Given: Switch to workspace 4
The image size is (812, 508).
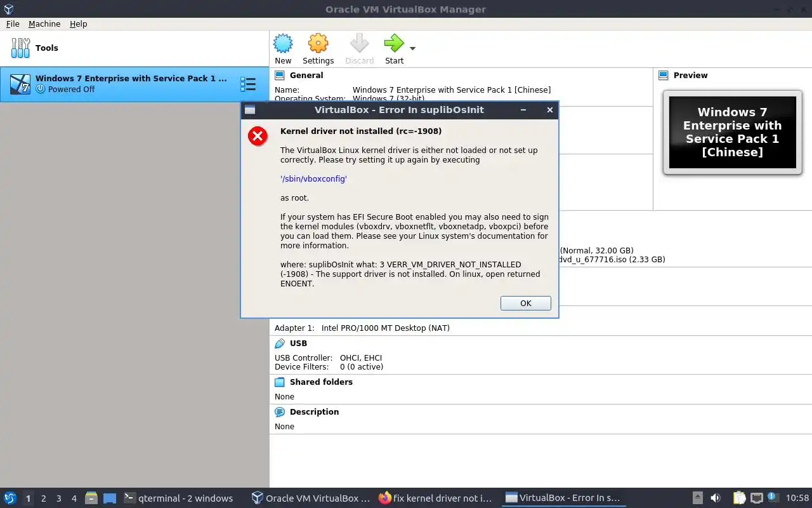Looking at the screenshot, I should pyautogui.click(x=74, y=498).
